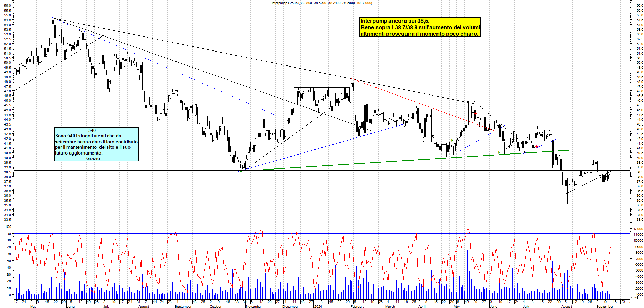Click '90' on the left oscillator axis

point(9,234)
